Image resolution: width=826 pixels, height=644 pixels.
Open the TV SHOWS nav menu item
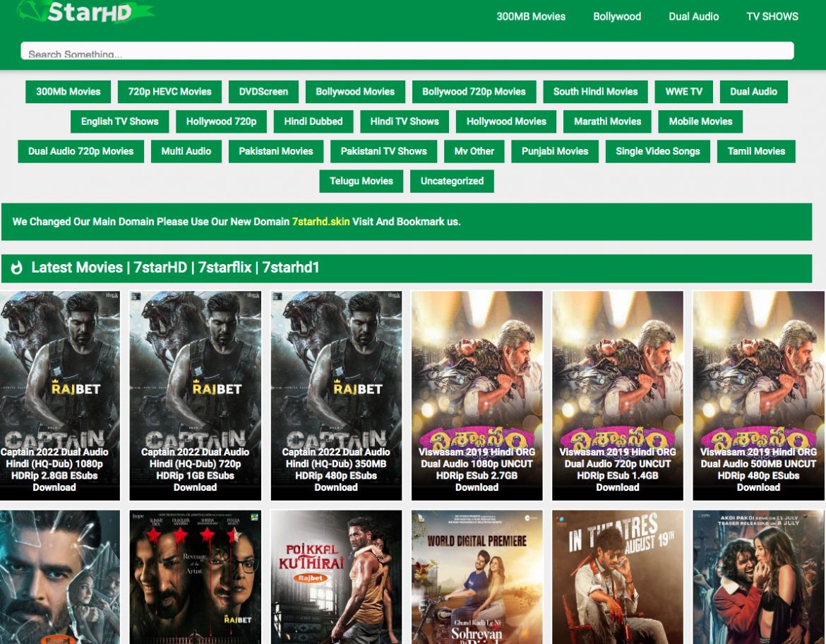(772, 16)
